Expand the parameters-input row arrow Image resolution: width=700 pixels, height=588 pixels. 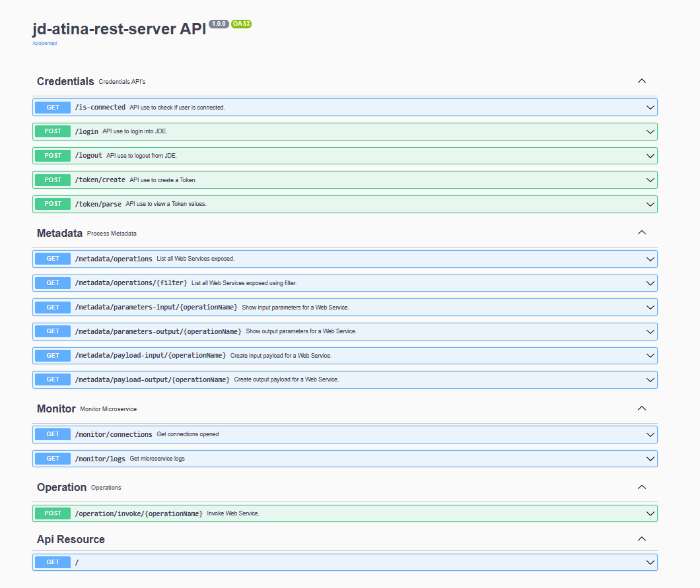[x=650, y=308]
